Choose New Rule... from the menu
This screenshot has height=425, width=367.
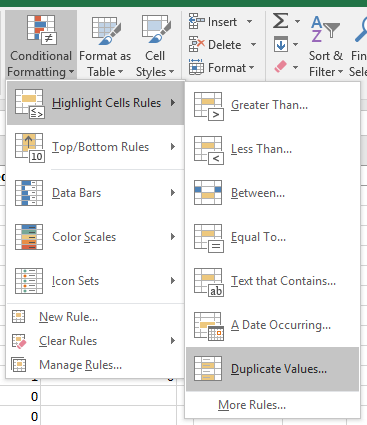(95, 317)
